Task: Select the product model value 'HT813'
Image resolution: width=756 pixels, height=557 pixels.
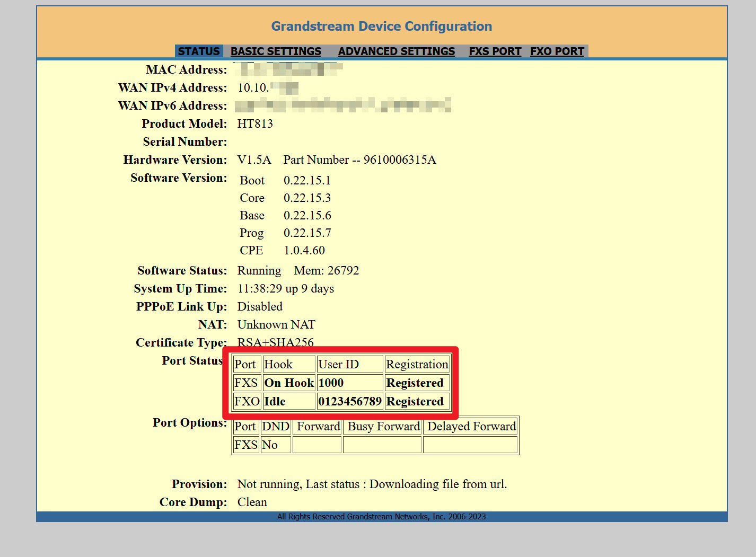Action: 255,124
